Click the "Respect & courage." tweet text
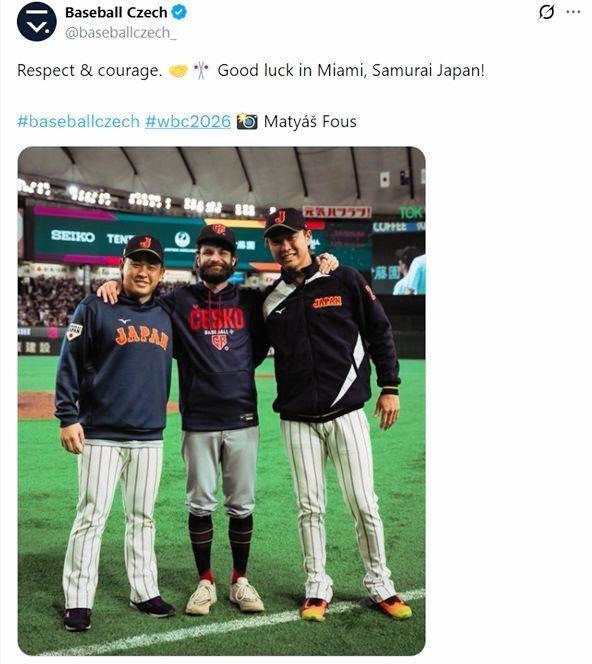Screen dimensions: 592x664 pos(89,71)
